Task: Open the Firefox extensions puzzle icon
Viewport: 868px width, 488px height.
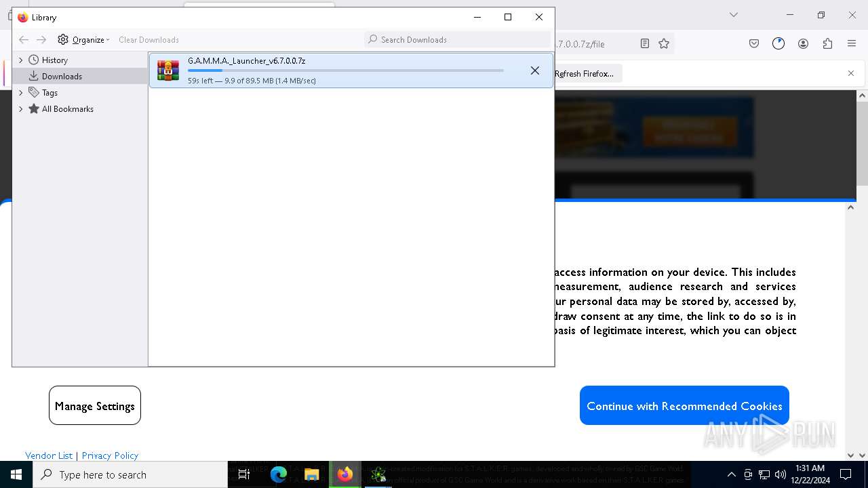Action: tap(827, 43)
